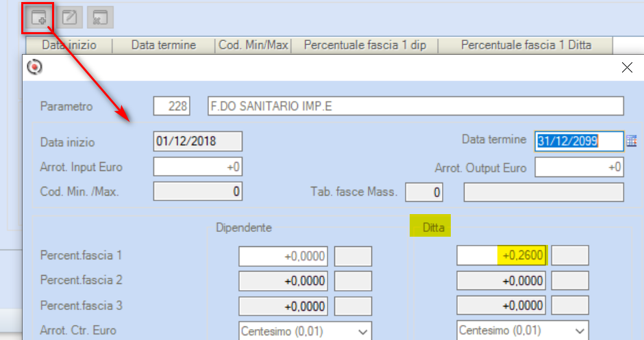Image resolution: width=644 pixels, height=340 pixels.
Task: Open the calendar picker next to Data termine
Action: pos(631,141)
